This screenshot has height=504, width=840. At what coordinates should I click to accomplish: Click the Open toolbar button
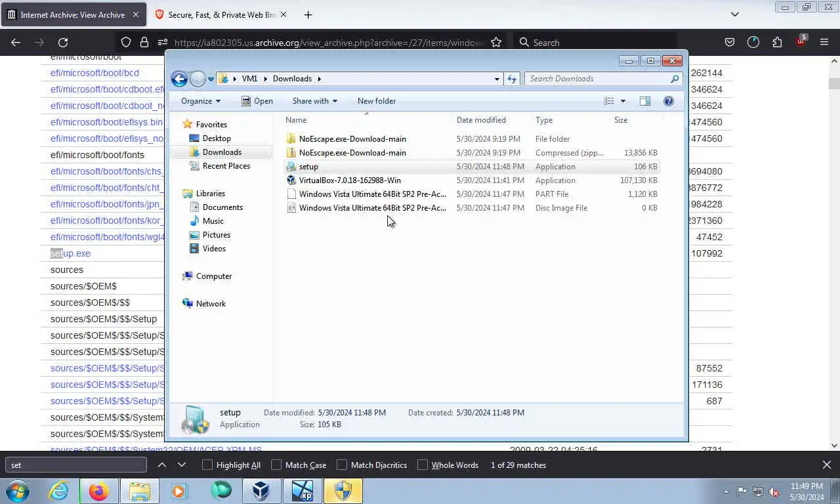click(257, 101)
